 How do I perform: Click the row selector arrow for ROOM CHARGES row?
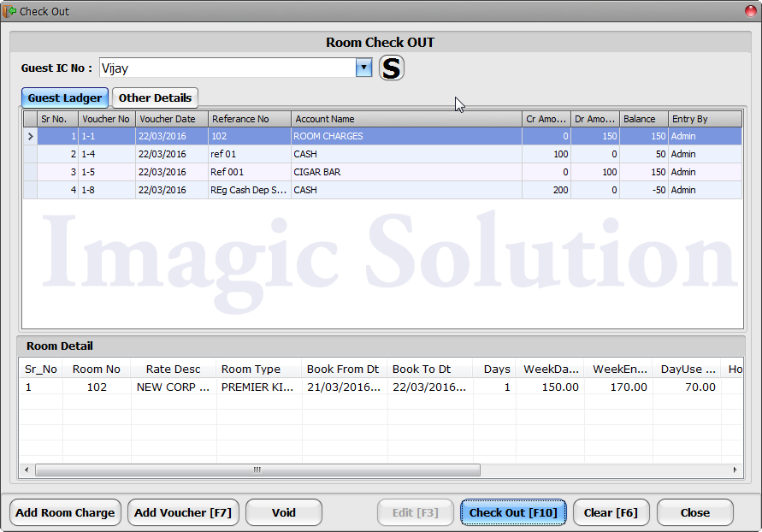tap(30, 136)
